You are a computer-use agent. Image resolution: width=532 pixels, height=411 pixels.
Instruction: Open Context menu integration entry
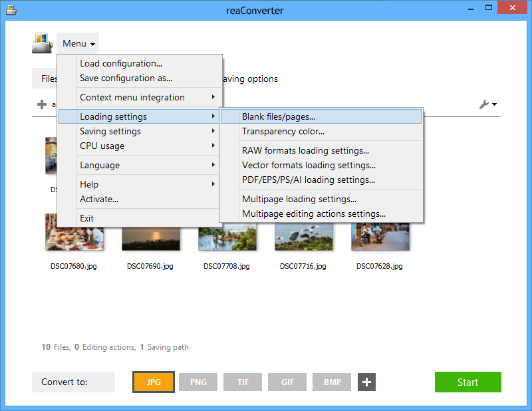pos(140,97)
